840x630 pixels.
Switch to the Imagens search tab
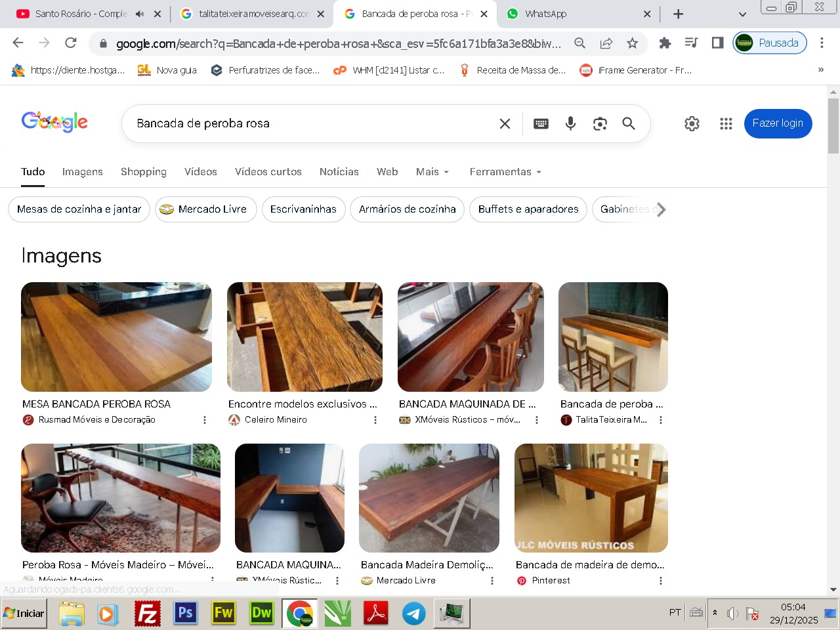[x=83, y=172]
